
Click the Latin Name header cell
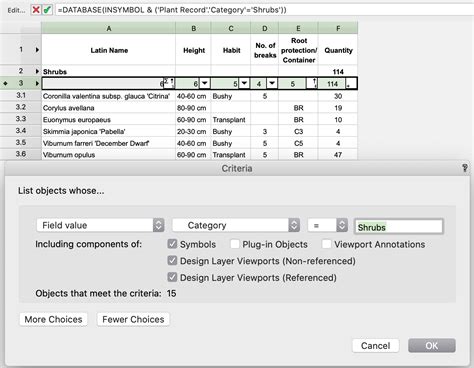[109, 50]
